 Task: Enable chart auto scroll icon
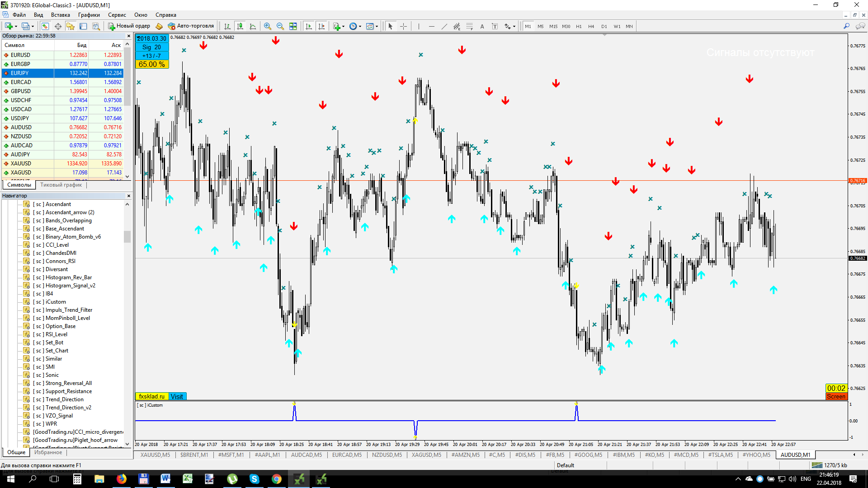(x=309, y=26)
